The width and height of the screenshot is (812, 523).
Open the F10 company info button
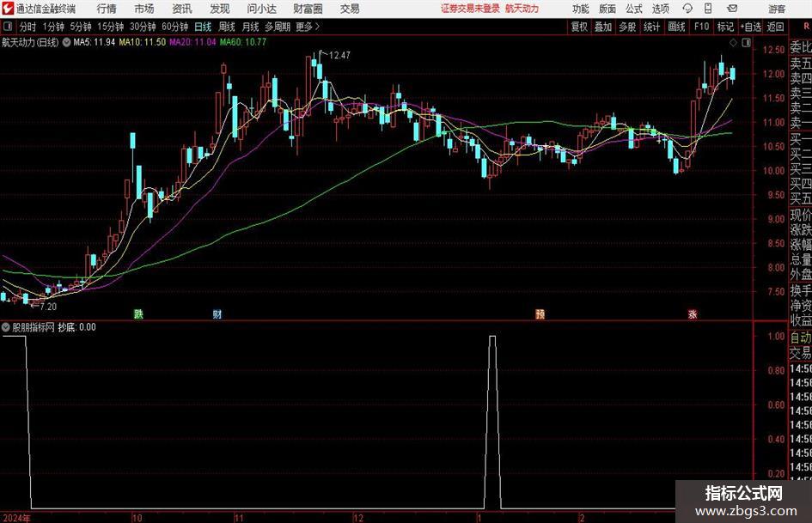(701, 27)
